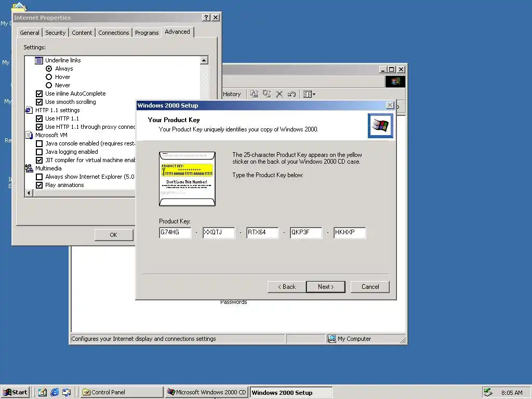The image size is (532, 399).
Task: Toggle Use smooth scrolling checkbox
Action: tap(39, 102)
